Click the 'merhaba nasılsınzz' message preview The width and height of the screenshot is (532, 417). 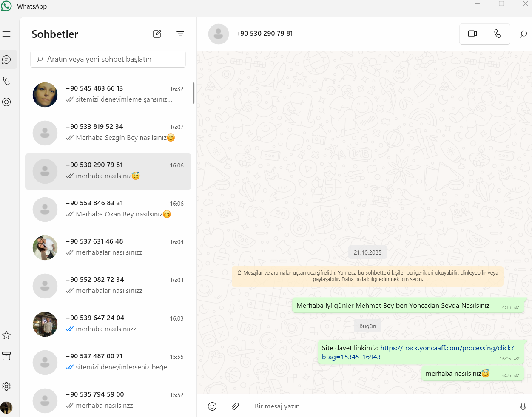click(104, 406)
